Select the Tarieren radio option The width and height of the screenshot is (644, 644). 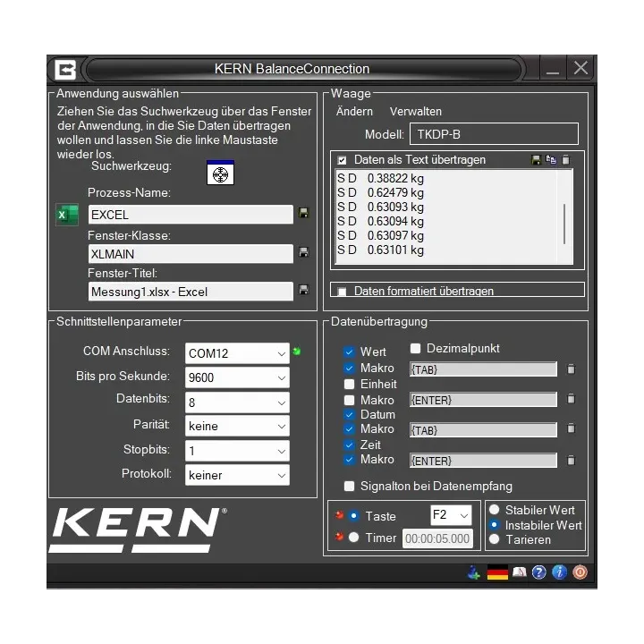(495, 539)
